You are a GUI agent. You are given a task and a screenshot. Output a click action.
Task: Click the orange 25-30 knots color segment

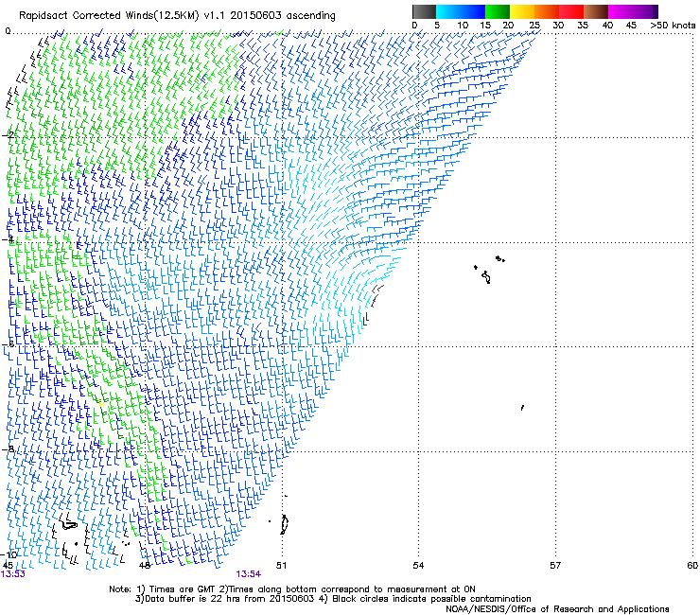point(547,11)
